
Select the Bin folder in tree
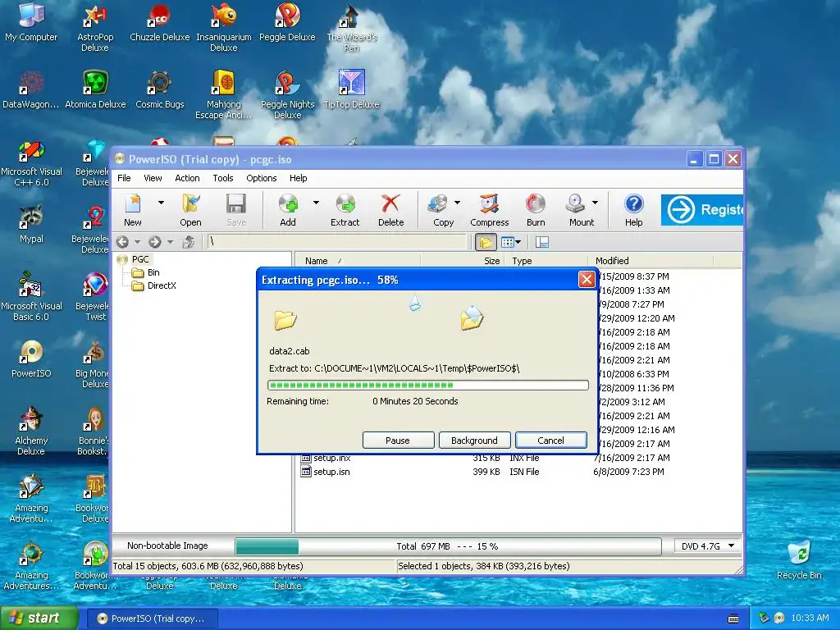pyautogui.click(x=153, y=272)
